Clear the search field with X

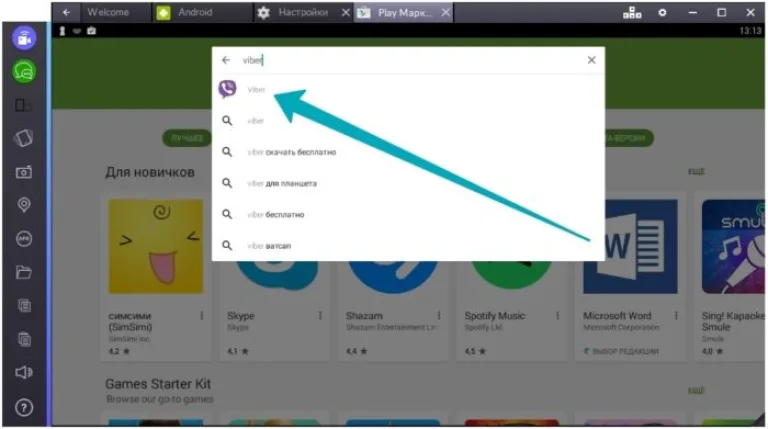click(592, 60)
